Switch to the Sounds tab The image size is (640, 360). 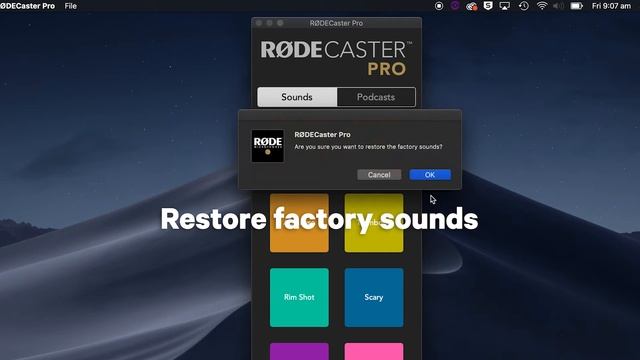297,97
